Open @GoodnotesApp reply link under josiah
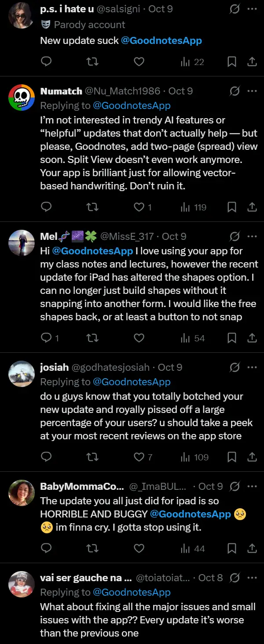264x644 pixels. (x=132, y=382)
